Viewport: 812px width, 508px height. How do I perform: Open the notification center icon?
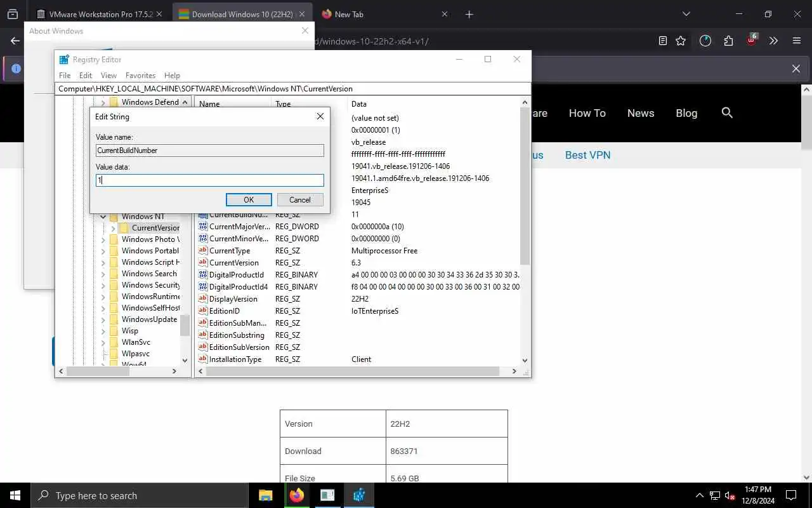[x=791, y=495]
